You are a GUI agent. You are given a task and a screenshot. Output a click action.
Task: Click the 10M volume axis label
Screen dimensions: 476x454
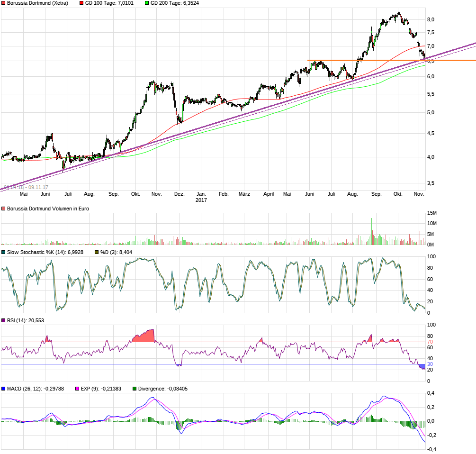pos(432,224)
